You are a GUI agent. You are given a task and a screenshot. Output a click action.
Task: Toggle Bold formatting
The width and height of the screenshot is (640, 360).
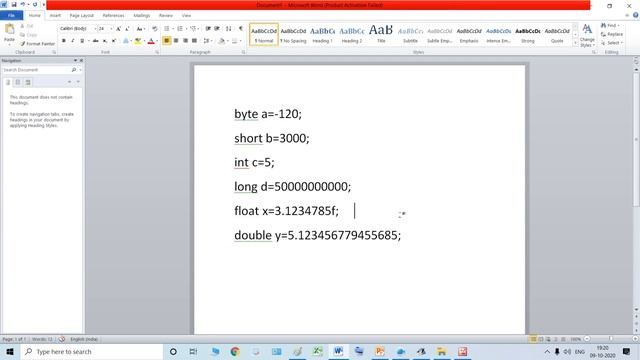(x=64, y=41)
